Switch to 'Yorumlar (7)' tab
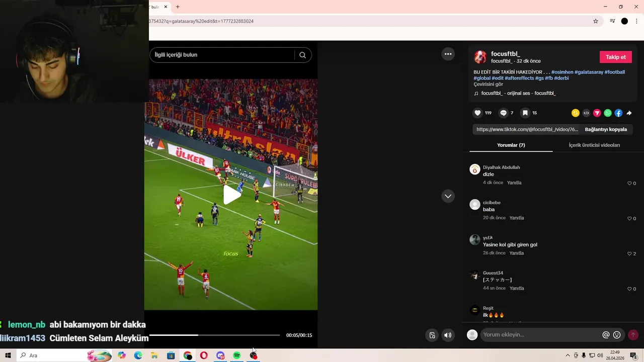This screenshot has width=644, height=362. point(511,145)
